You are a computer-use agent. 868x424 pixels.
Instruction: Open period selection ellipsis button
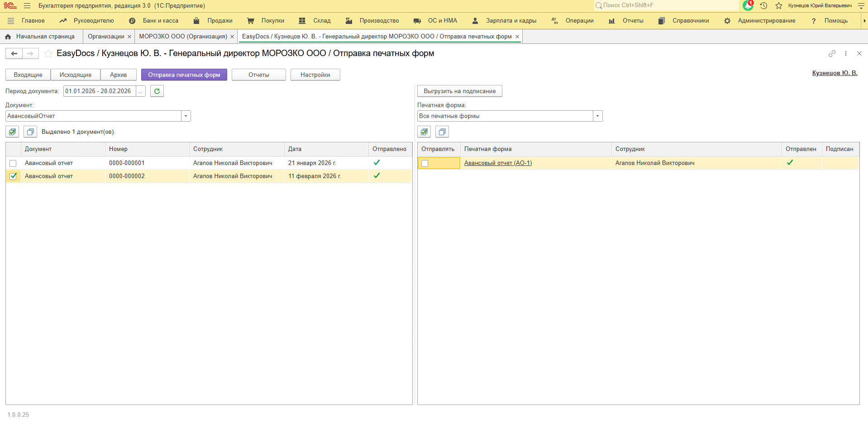pos(141,91)
